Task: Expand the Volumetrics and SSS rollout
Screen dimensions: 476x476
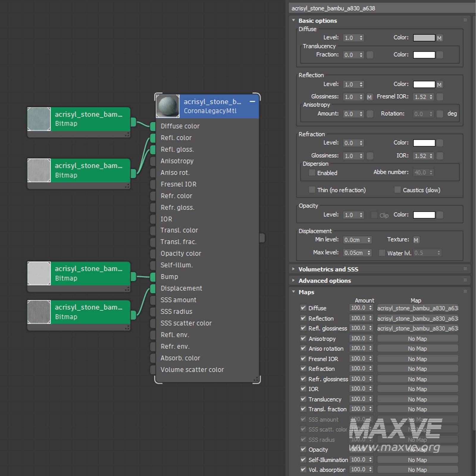Action: tap(328, 269)
